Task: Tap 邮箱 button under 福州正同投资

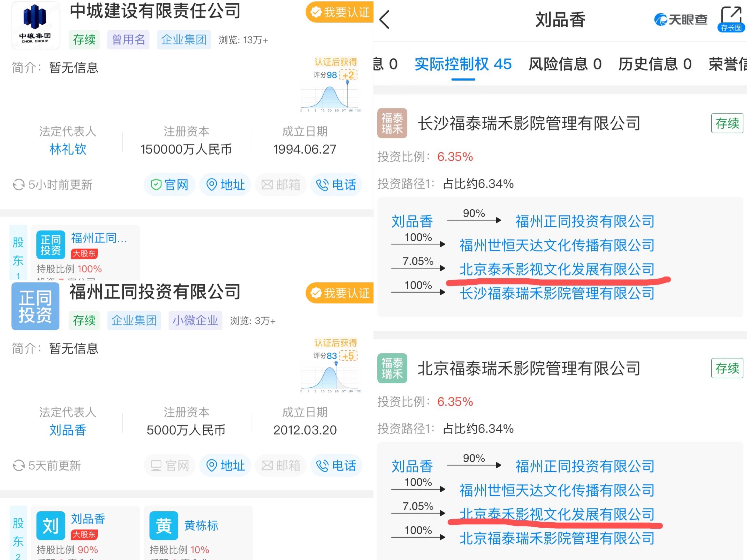Action: click(x=281, y=465)
